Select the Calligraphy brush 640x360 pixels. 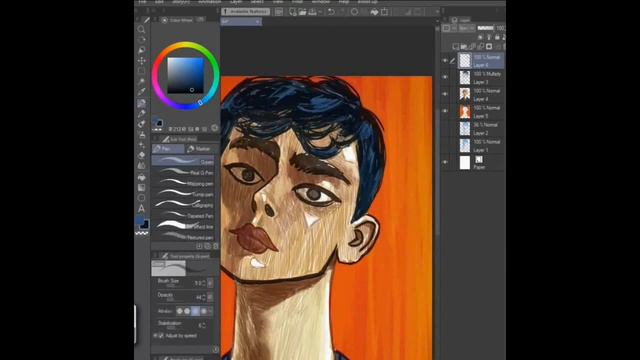183,204
